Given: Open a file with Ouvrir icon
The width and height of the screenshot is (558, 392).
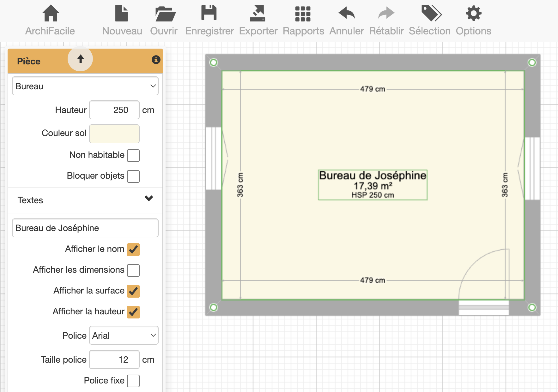Looking at the screenshot, I should click(164, 14).
